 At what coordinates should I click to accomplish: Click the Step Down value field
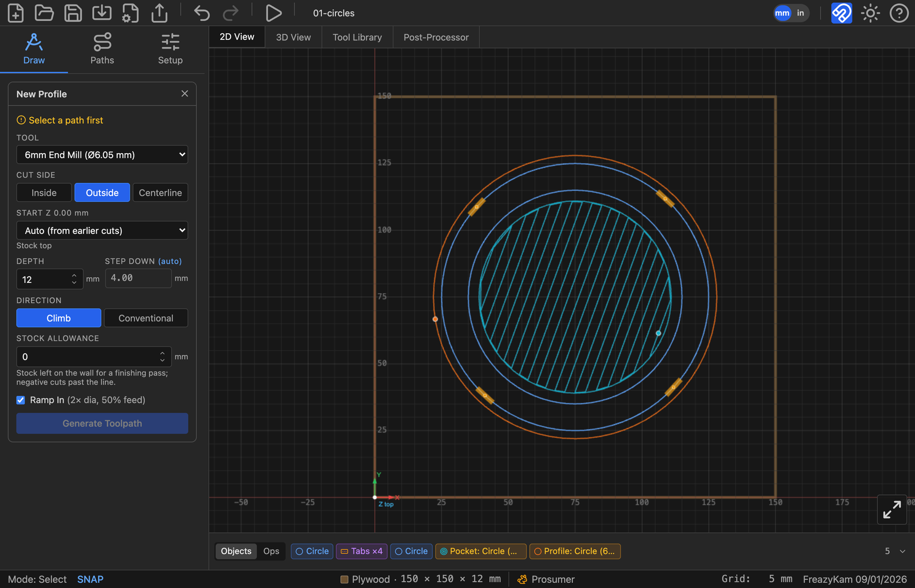click(138, 278)
